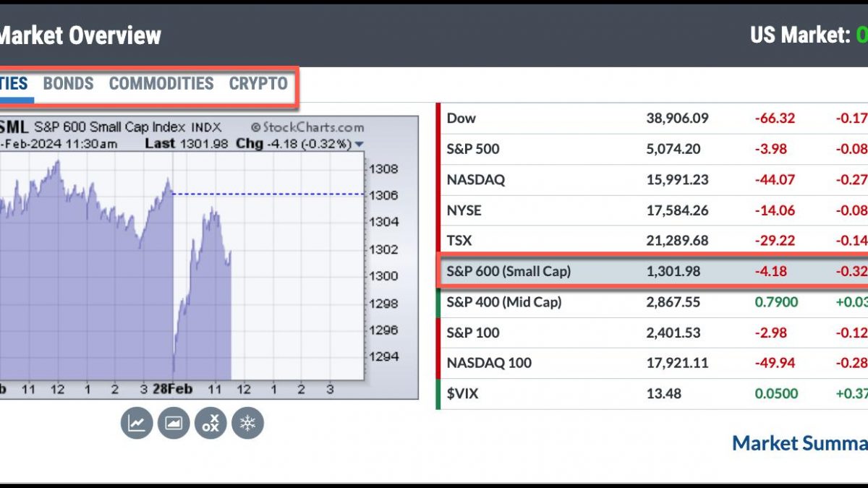
Task: Click the S&P 100 value 2,401.53
Action: [x=673, y=333]
